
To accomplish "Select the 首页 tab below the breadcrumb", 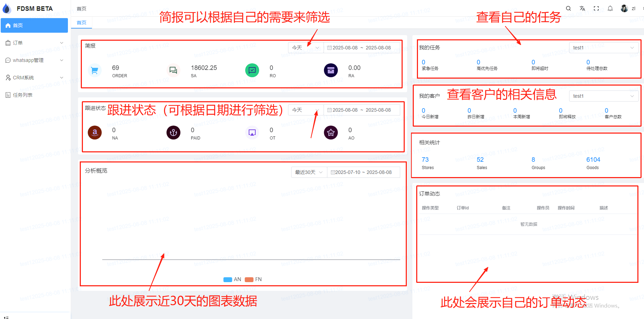I will pyautogui.click(x=82, y=23).
